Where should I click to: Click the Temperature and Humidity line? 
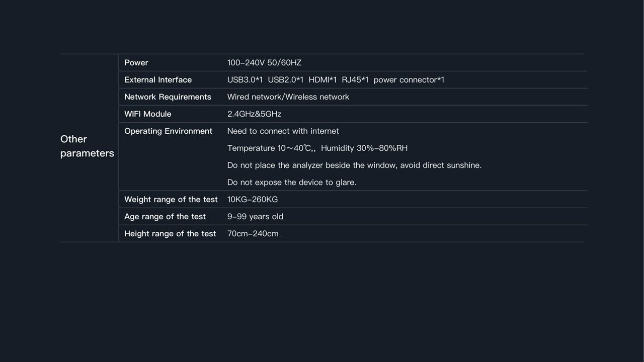click(317, 148)
